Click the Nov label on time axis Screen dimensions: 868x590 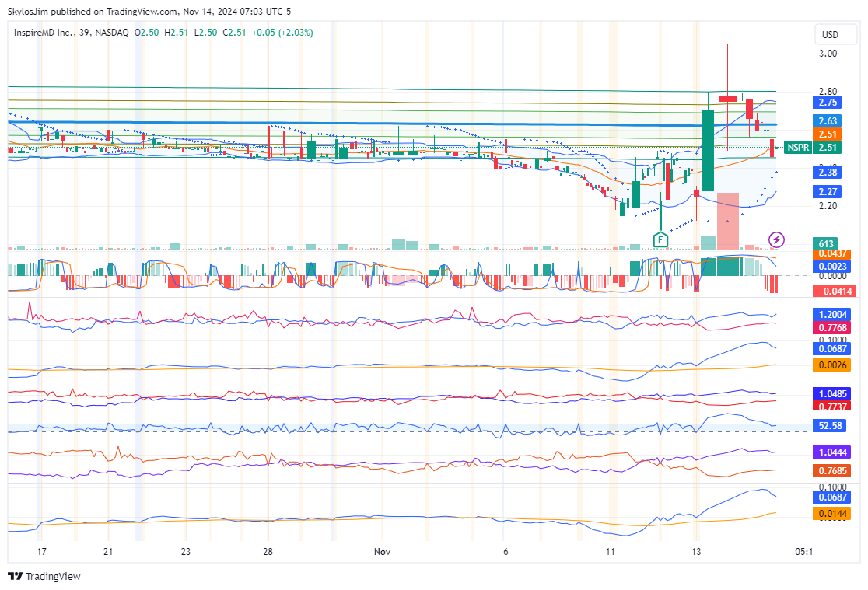(x=381, y=551)
